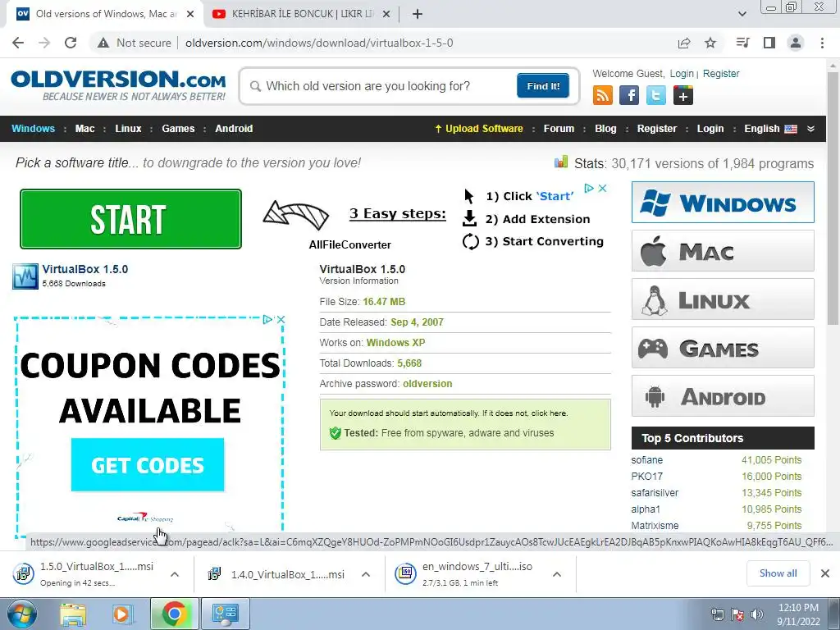
Task: Click the VirtualBox 1.5.0 program icon
Action: pyautogui.click(x=25, y=276)
